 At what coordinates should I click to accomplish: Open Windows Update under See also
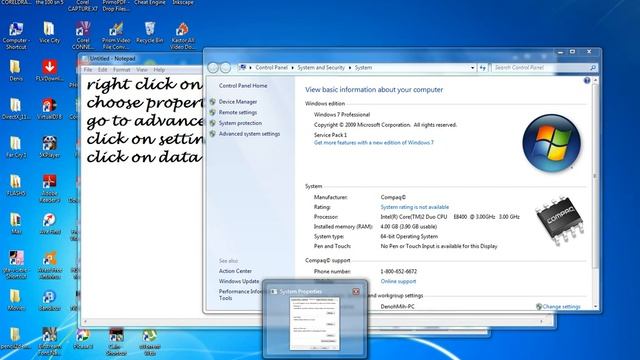coord(239,281)
